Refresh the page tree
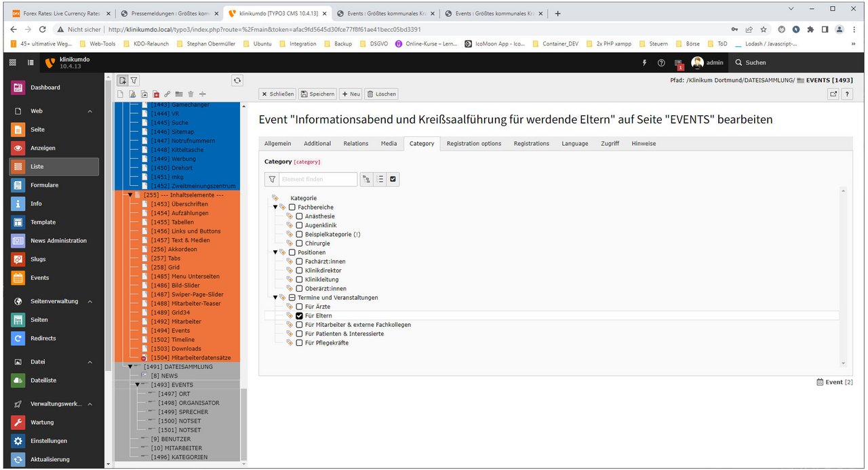The height and width of the screenshot is (470, 868). (237, 80)
